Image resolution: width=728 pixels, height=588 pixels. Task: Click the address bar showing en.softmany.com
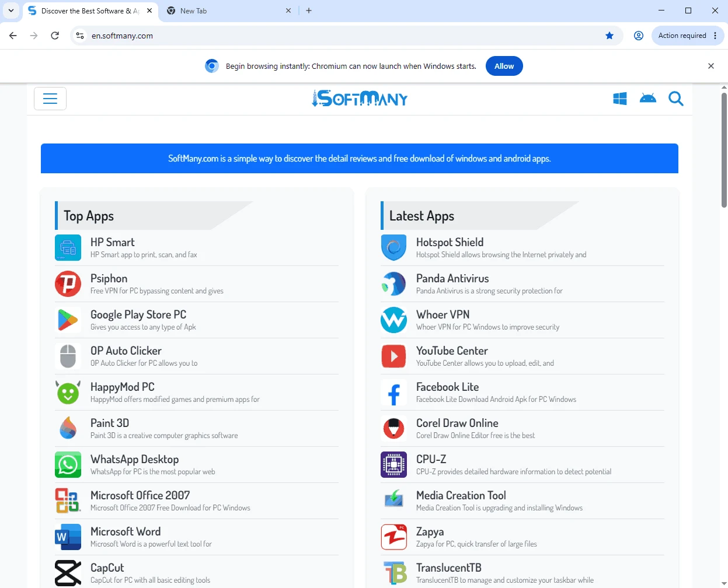tap(344, 36)
